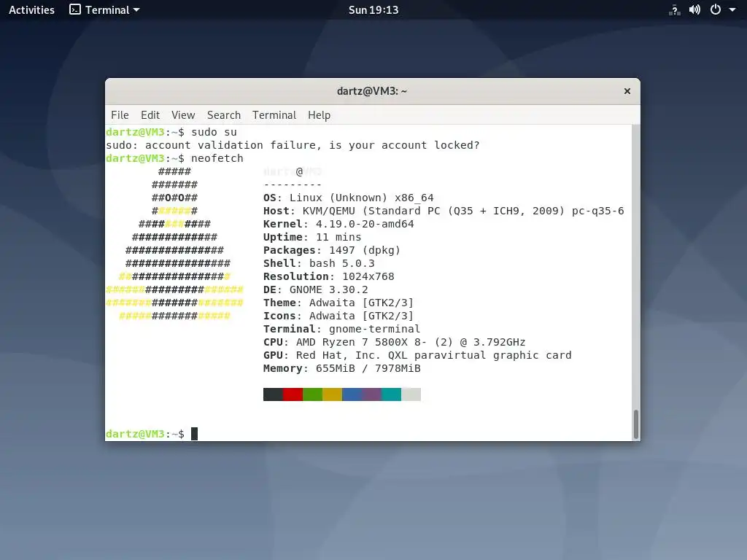Click the DE: GNOME 3.30.2 line
Viewport: 747px width, 560px height.
click(x=315, y=289)
